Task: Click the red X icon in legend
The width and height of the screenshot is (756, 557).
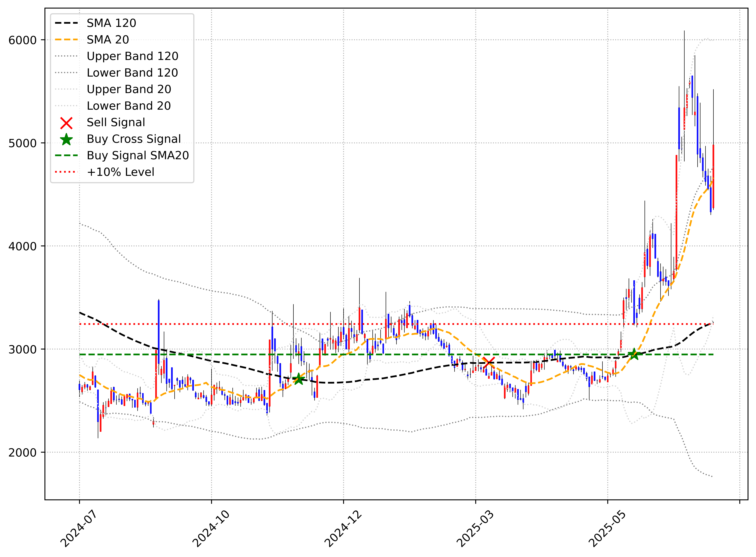Action: [66, 123]
